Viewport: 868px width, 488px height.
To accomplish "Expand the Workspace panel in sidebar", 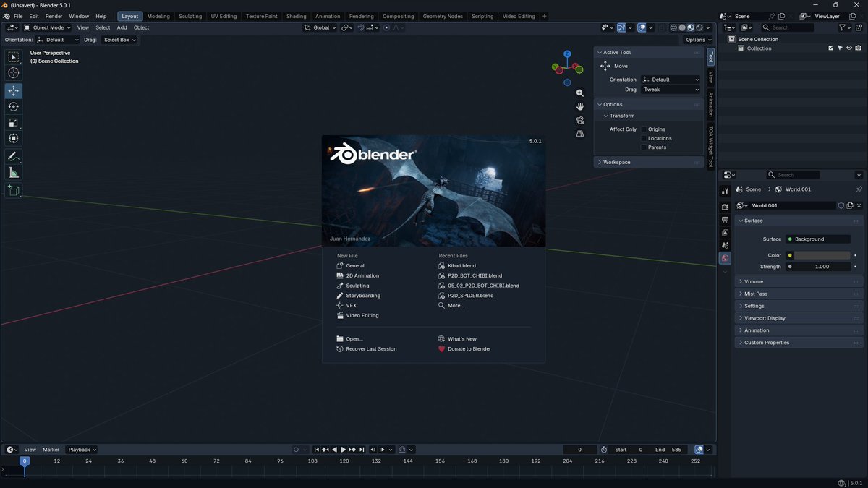I will (x=648, y=162).
